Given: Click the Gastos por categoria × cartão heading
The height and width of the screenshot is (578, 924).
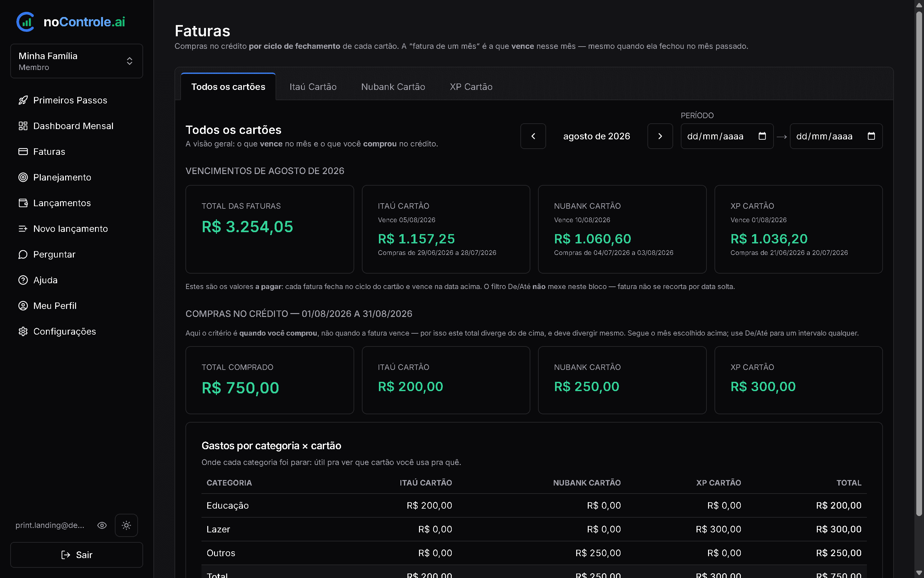Looking at the screenshot, I should 271,446.
